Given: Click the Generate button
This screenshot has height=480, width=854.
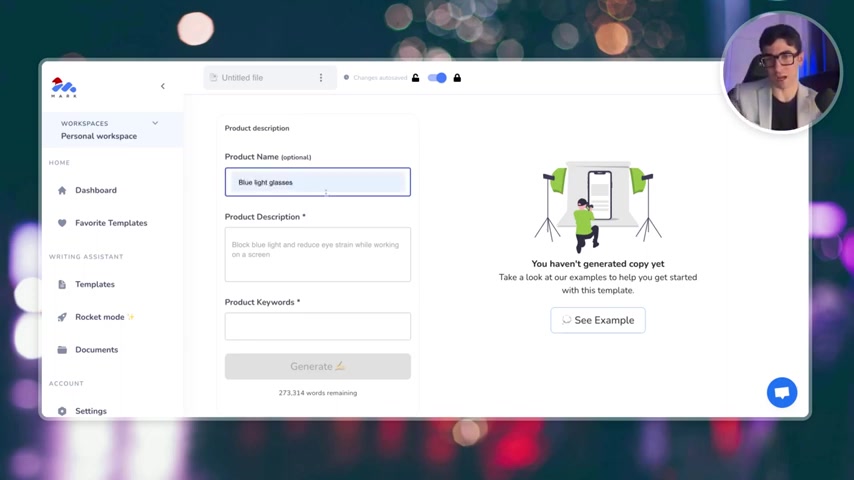Looking at the screenshot, I should [318, 367].
